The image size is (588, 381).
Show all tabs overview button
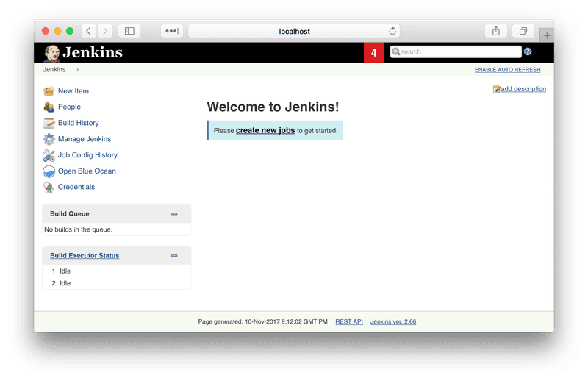point(523,31)
